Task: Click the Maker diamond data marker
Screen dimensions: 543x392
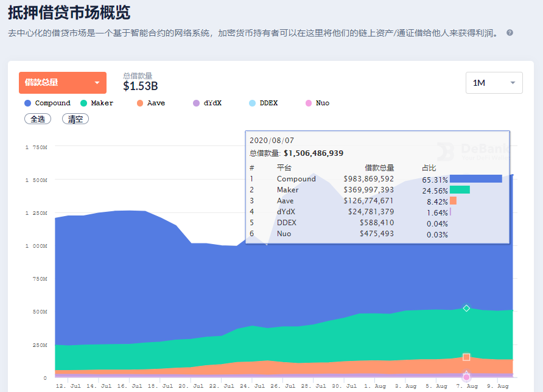Action: click(x=466, y=308)
